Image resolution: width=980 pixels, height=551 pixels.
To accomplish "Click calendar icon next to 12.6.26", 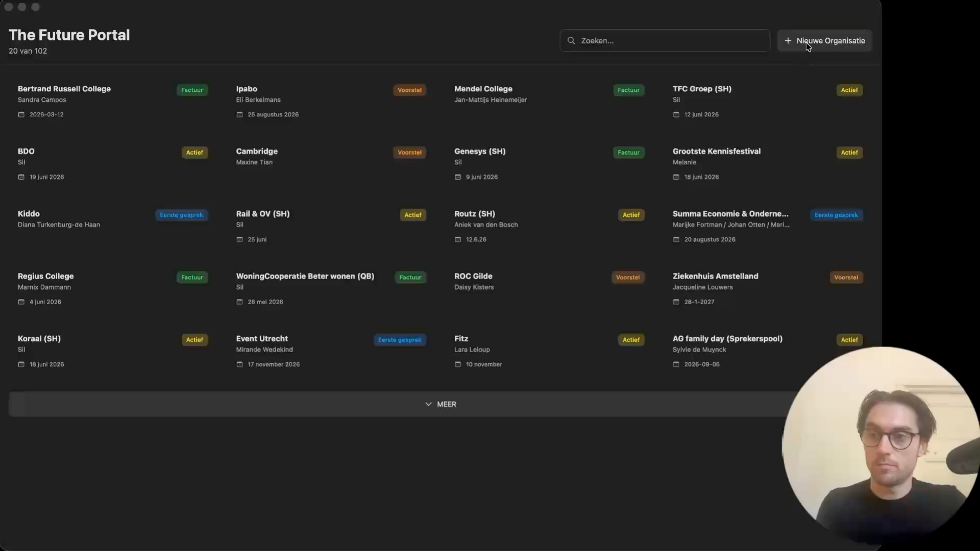I will click(458, 240).
